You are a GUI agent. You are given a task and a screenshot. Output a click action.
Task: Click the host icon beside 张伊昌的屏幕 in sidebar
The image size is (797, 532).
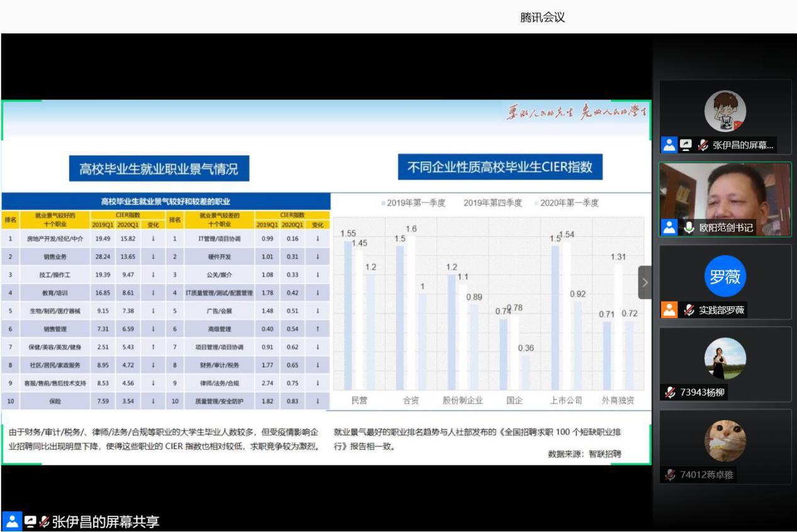pyautogui.click(x=669, y=145)
